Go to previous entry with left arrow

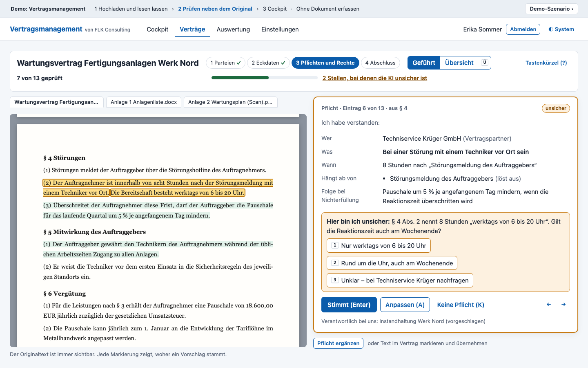point(549,305)
